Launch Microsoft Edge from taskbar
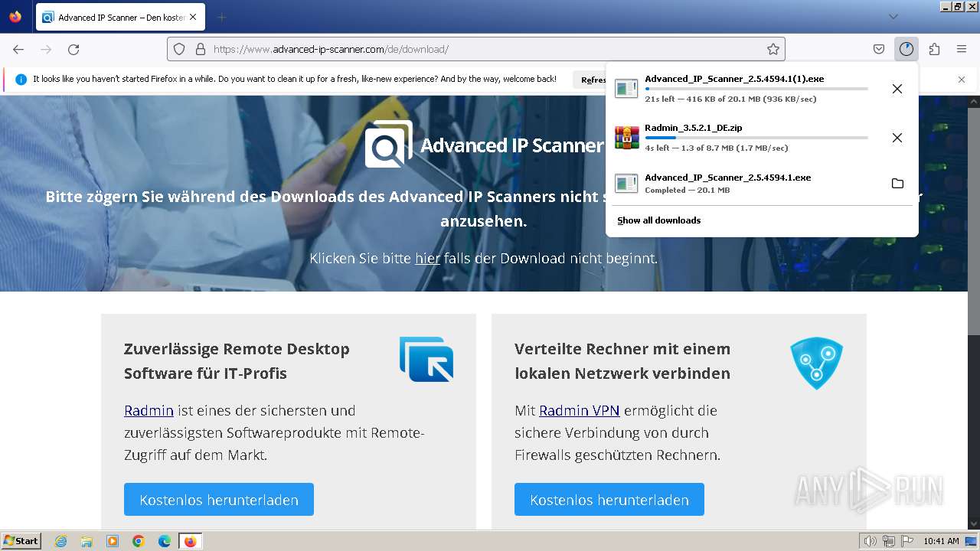This screenshot has height=551, width=980. pyautogui.click(x=165, y=541)
